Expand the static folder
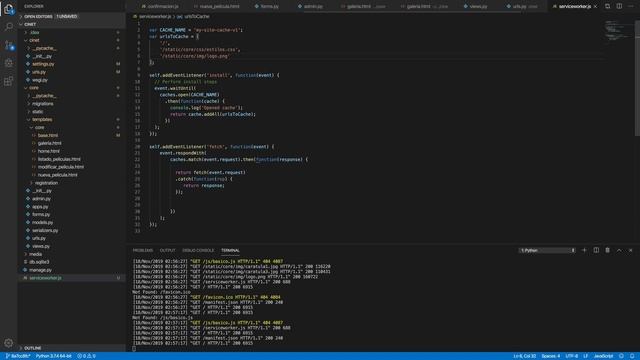640x360 pixels. point(38,111)
